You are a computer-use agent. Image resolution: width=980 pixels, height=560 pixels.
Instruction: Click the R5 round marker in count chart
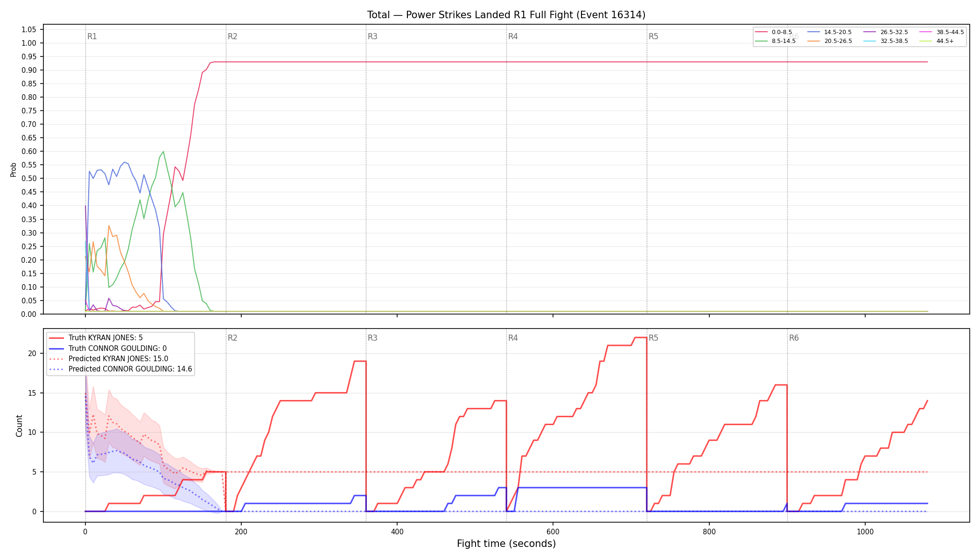[653, 338]
